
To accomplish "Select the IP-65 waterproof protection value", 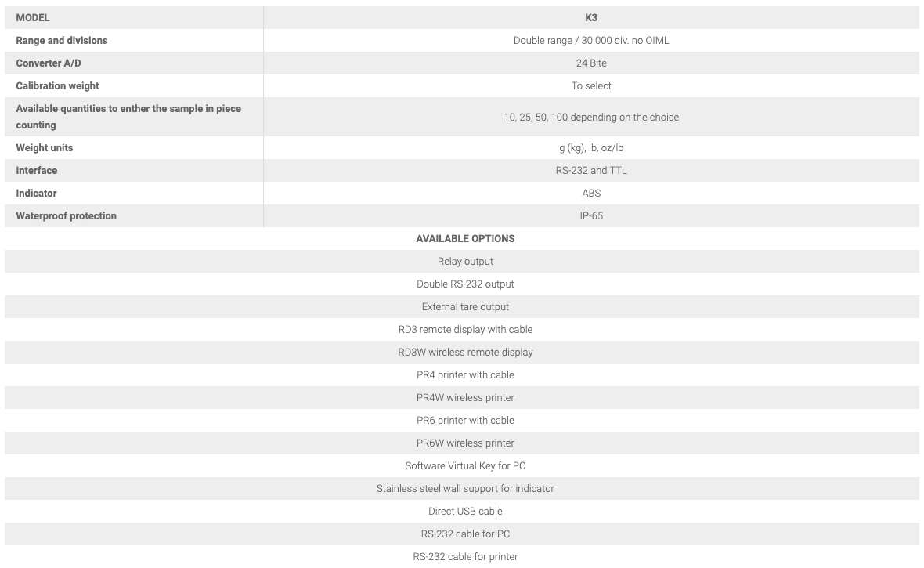I will [x=591, y=215].
